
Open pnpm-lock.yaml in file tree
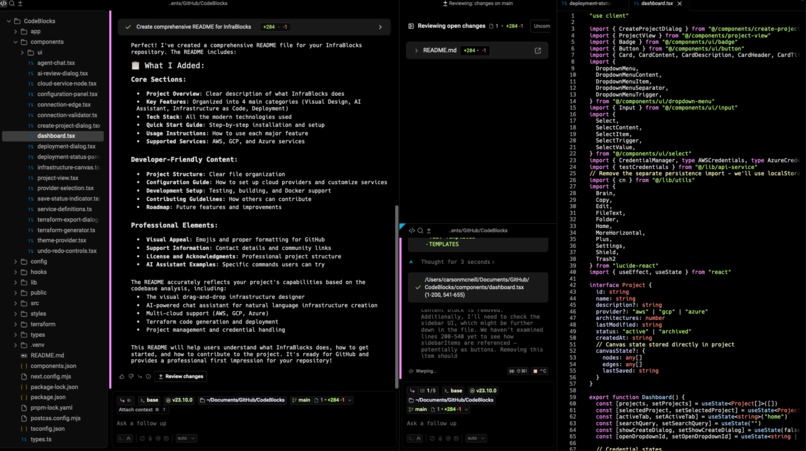(51, 408)
